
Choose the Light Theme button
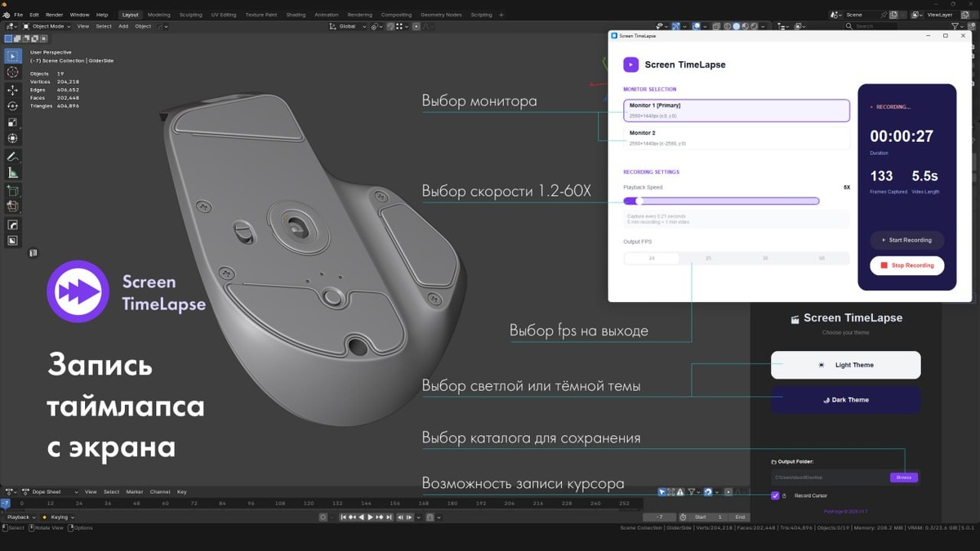[x=846, y=365]
